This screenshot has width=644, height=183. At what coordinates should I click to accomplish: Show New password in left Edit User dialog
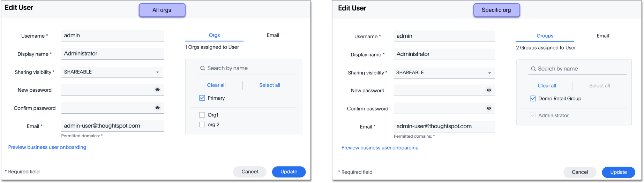coord(157,90)
